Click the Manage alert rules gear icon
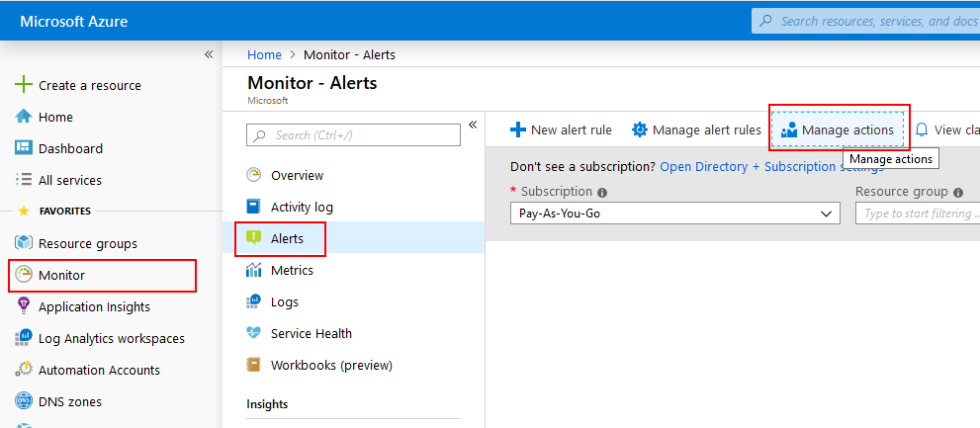The height and width of the screenshot is (428, 980). tap(640, 129)
